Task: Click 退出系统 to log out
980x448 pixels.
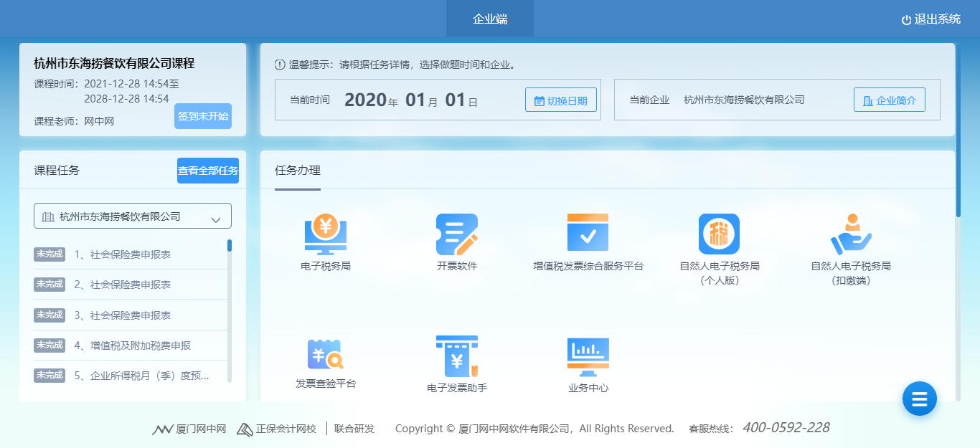Action: (930, 19)
